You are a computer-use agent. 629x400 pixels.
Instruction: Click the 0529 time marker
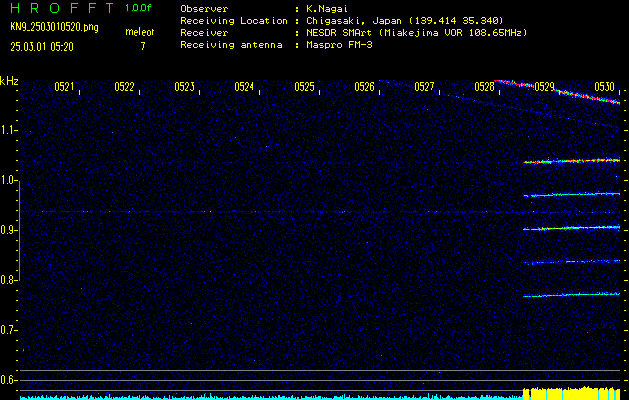pyautogui.click(x=544, y=87)
